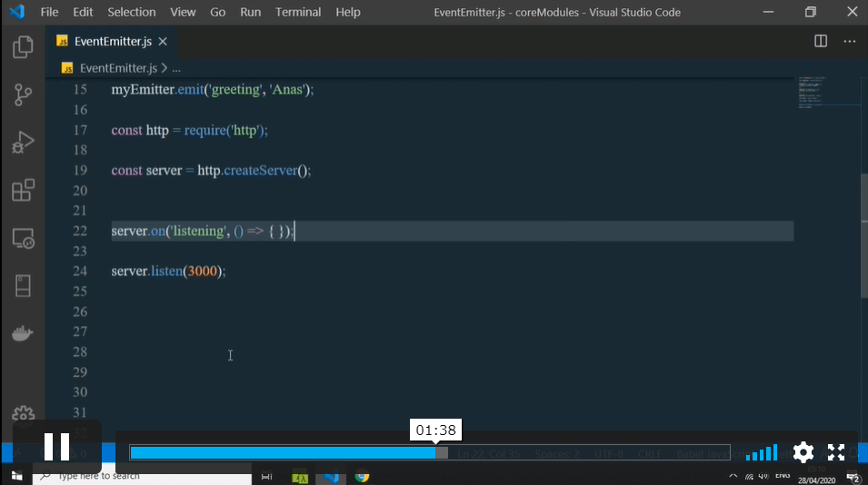Image resolution: width=868 pixels, height=485 pixels.
Task: Open the Run menu
Action: point(250,12)
